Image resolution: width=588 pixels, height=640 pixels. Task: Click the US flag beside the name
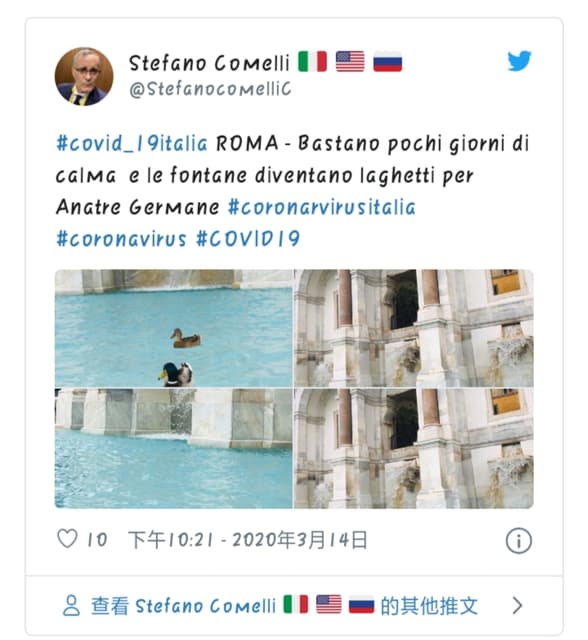(x=350, y=62)
